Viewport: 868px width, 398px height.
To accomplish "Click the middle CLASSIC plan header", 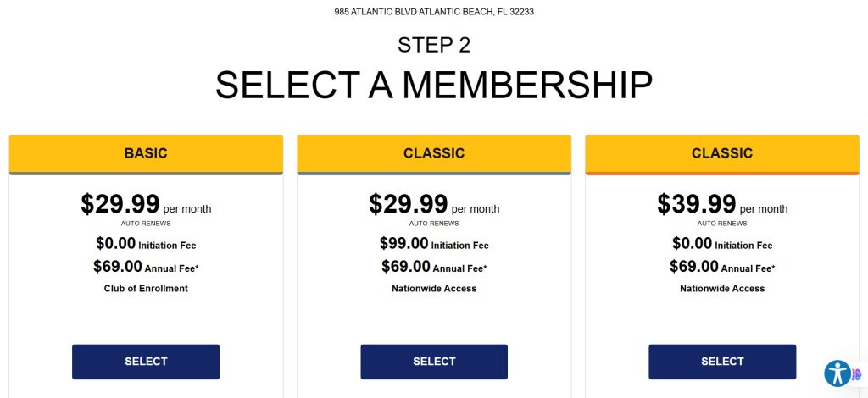I will tap(434, 153).
